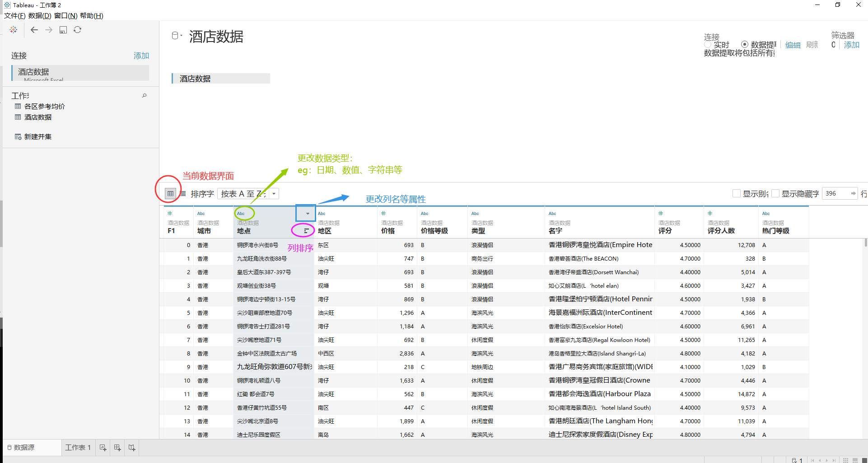Add a new story from the bottom bar

tap(132, 448)
